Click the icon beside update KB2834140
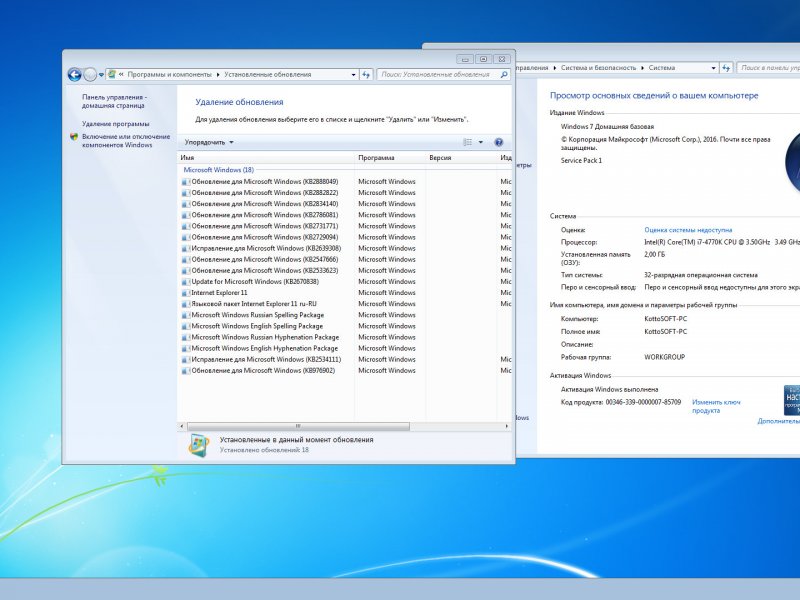800x600 pixels. click(x=186, y=204)
